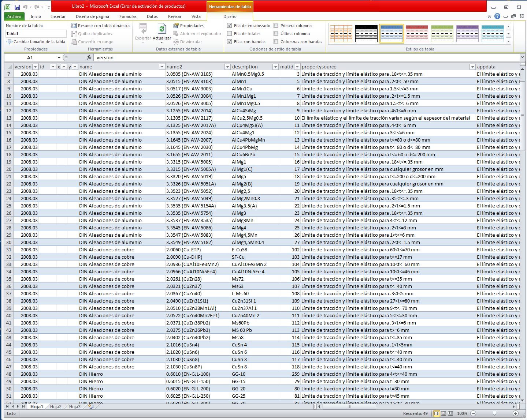Switch to the Insertar tab

pos(58,16)
